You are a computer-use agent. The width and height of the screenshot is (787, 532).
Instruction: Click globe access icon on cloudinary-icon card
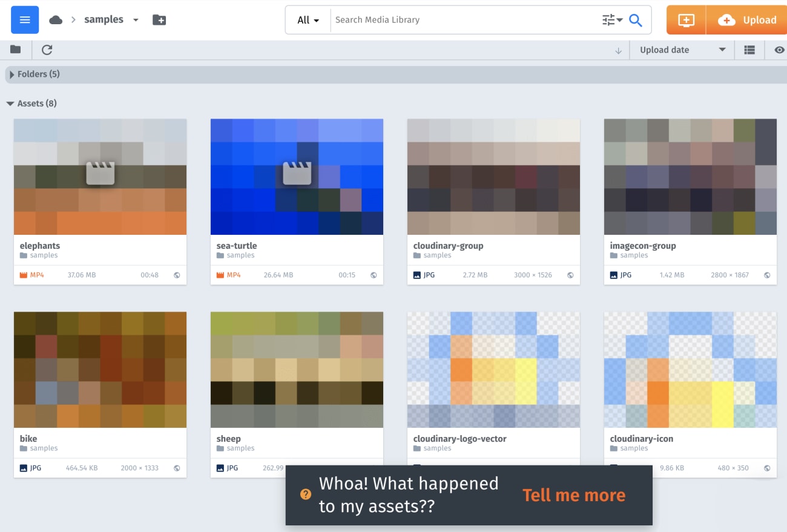coord(767,468)
